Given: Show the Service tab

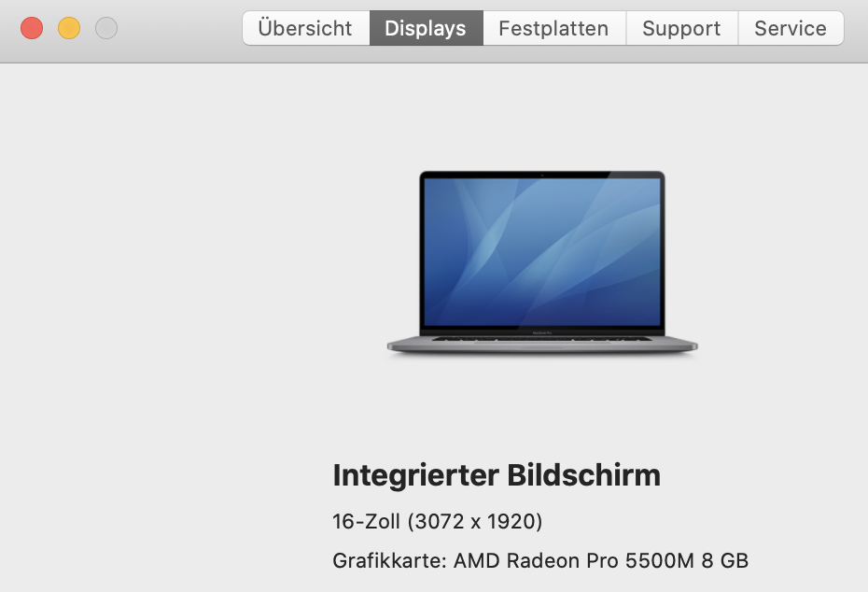Looking at the screenshot, I should [x=791, y=28].
